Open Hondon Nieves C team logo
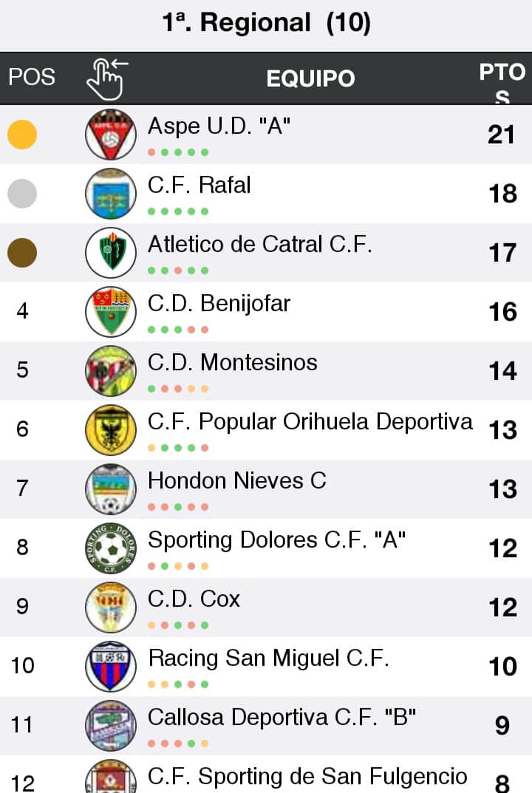This screenshot has width=532, height=793. [110, 489]
